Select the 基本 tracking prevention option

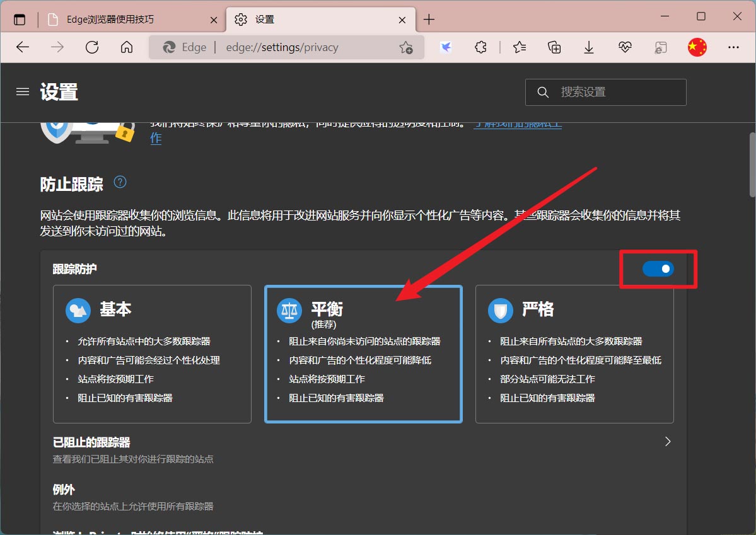(151, 353)
